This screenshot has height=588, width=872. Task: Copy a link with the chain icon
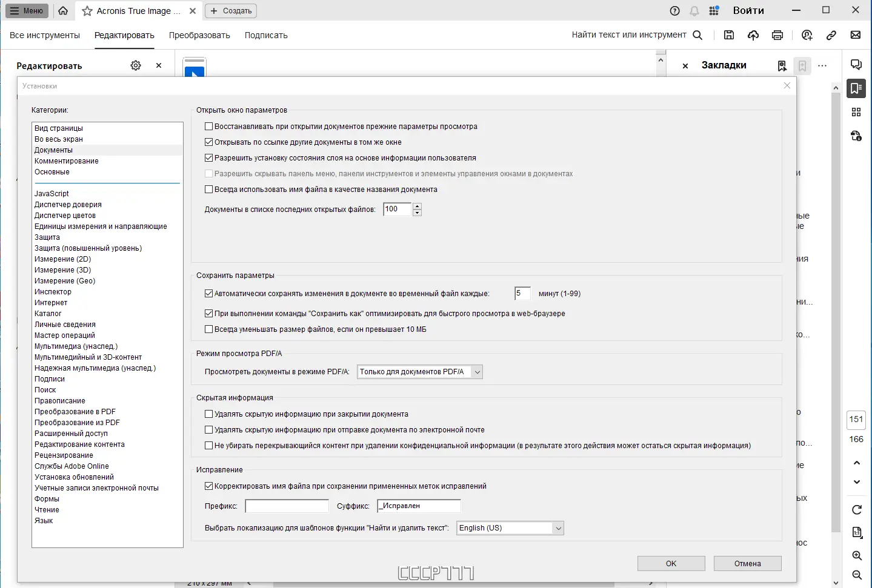[831, 35]
